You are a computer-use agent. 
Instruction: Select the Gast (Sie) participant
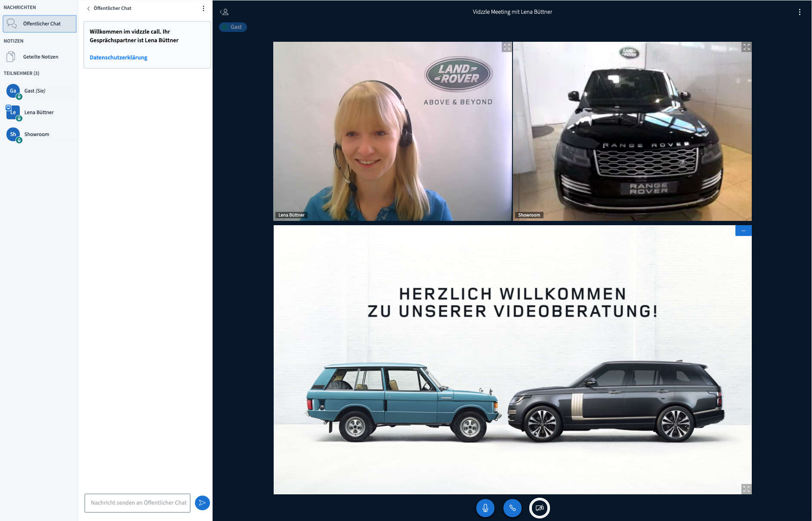tap(40, 91)
